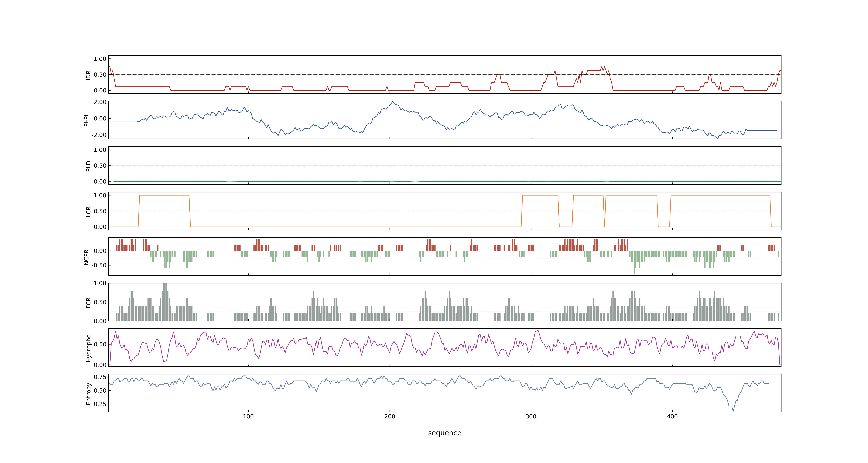Click the 1.00 tick of LCR panel

(100, 195)
